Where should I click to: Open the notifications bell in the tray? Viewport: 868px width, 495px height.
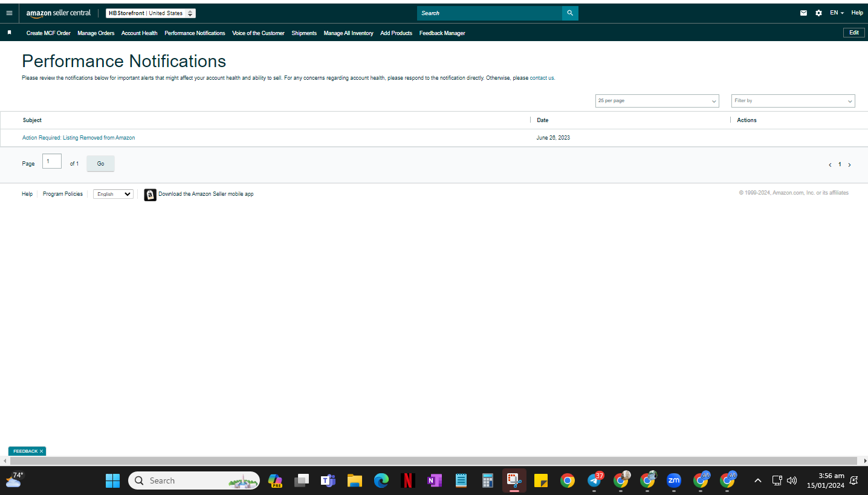(x=853, y=480)
